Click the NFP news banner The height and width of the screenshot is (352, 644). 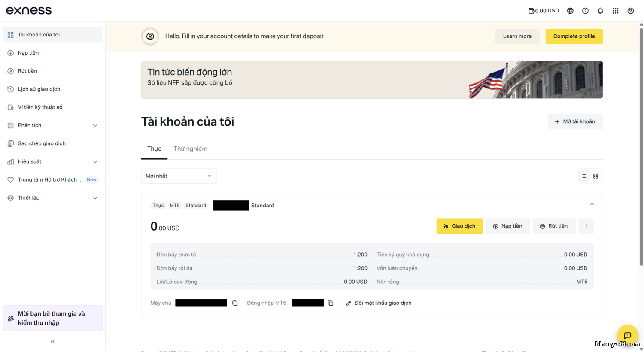371,80
